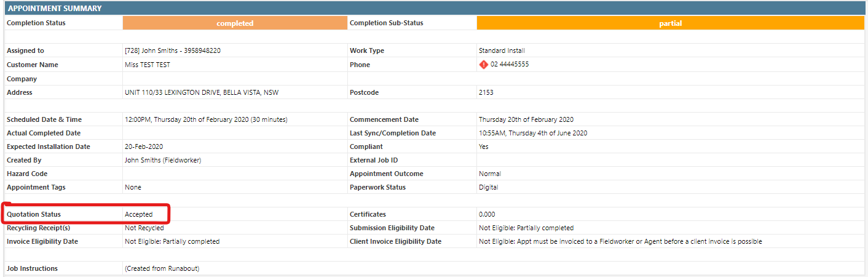The width and height of the screenshot is (868, 277).
Task: Click the red warning icon beside phone number
Action: [x=483, y=65]
